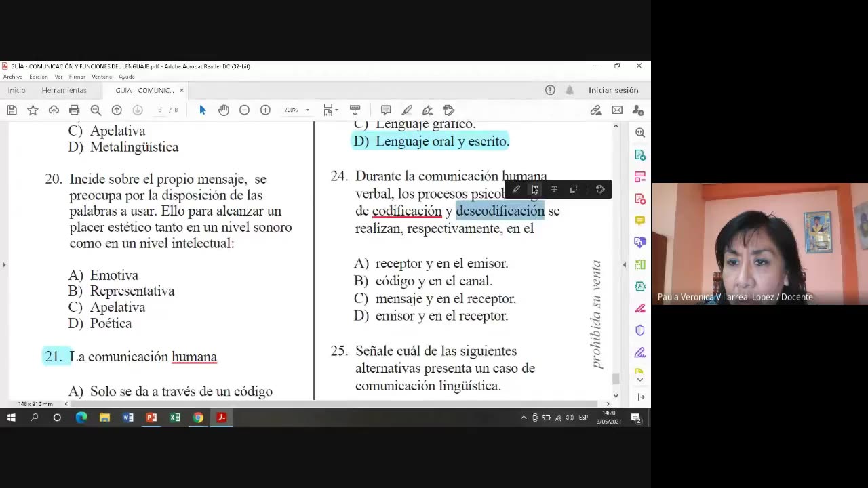Viewport: 868px width, 488px height.
Task: Open the Edición menu
Action: tap(39, 77)
